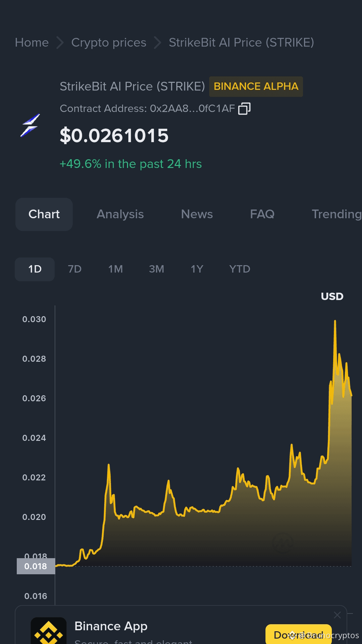This screenshot has height=644, width=362.
Task: Dismiss the Binance App banner with X
Action: click(337, 615)
